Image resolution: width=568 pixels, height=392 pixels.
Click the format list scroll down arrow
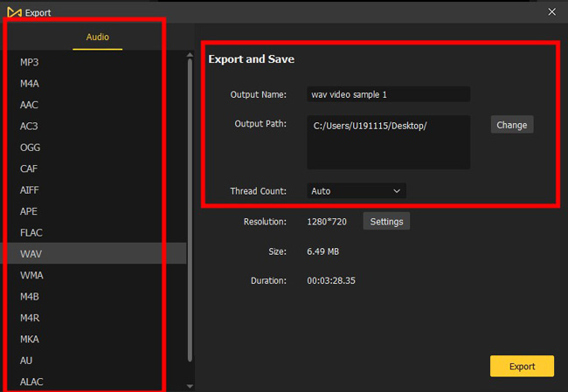pos(190,386)
